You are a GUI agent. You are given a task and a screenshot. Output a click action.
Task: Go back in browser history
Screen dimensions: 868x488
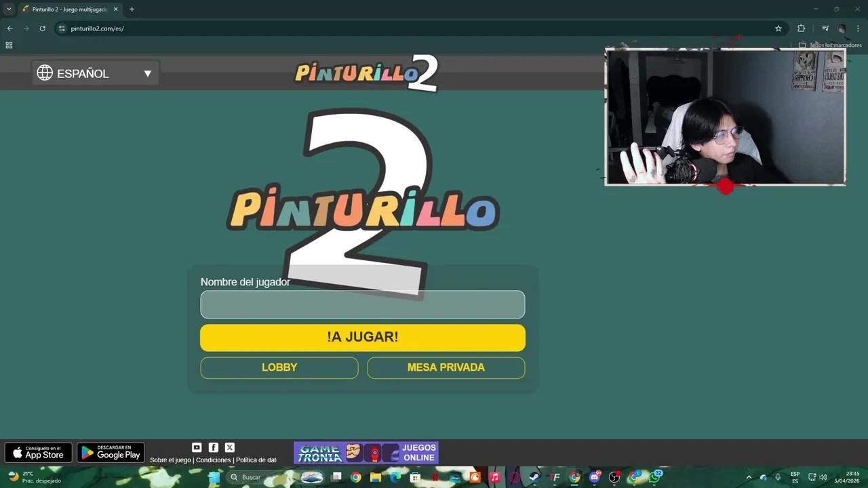(x=9, y=28)
